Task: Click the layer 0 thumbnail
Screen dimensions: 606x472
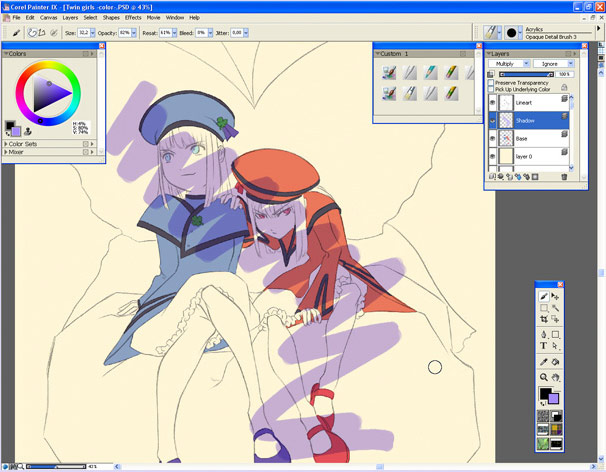Action: click(x=506, y=156)
